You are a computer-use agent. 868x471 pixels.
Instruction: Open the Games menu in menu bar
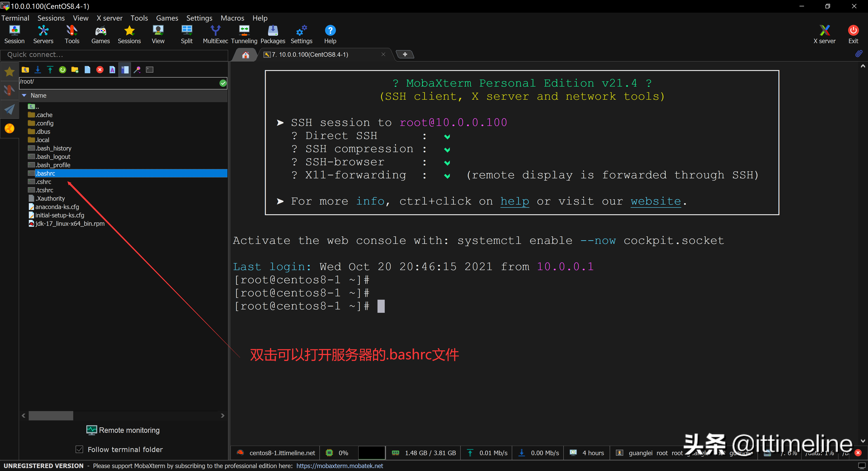tap(167, 18)
